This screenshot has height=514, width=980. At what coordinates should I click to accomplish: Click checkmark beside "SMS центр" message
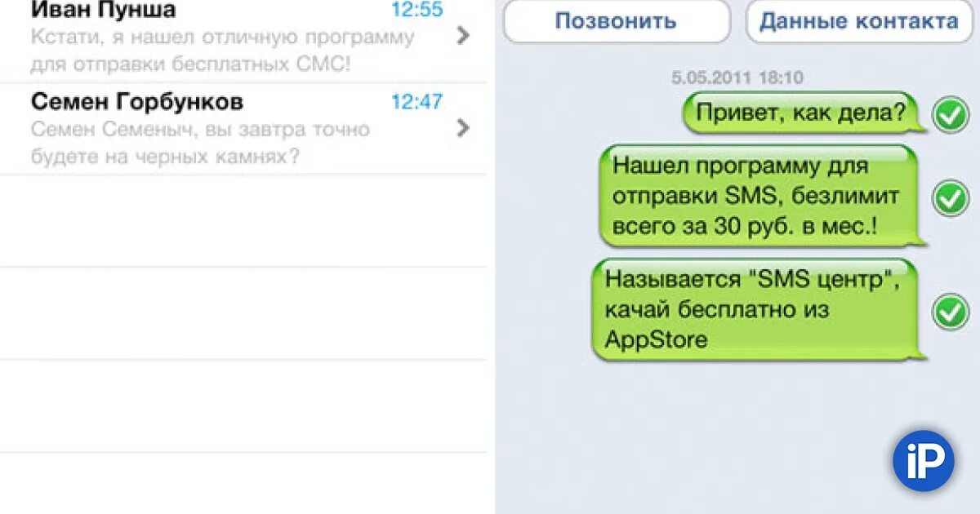[951, 312]
